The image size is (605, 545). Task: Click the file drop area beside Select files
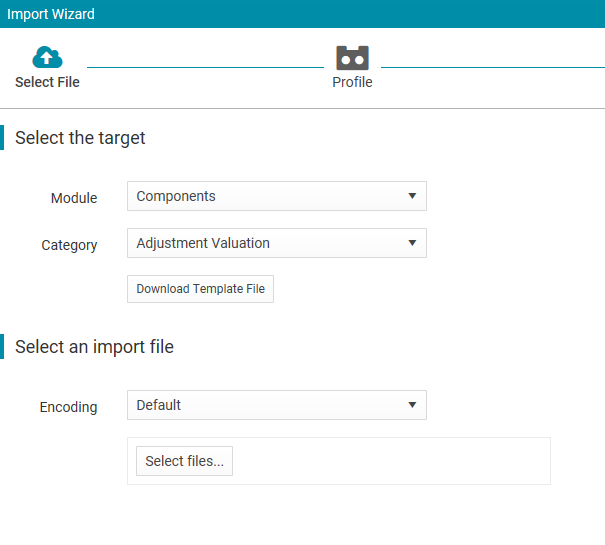(391, 461)
